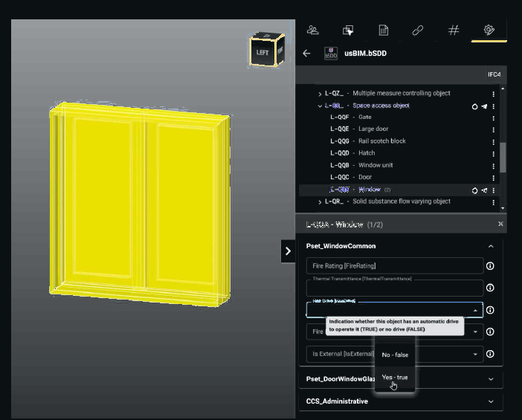Open more options for Large door
Viewport: 522px width, 420px height.
point(493,130)
